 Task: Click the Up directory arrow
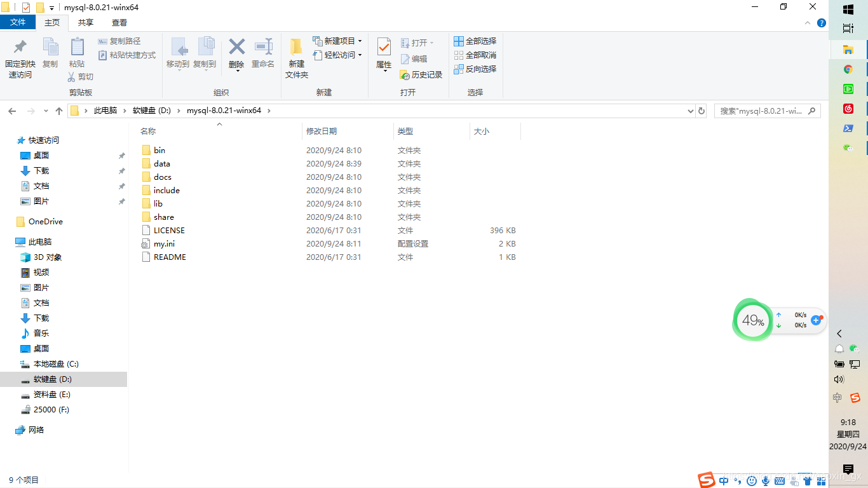(x=59, y=111)
